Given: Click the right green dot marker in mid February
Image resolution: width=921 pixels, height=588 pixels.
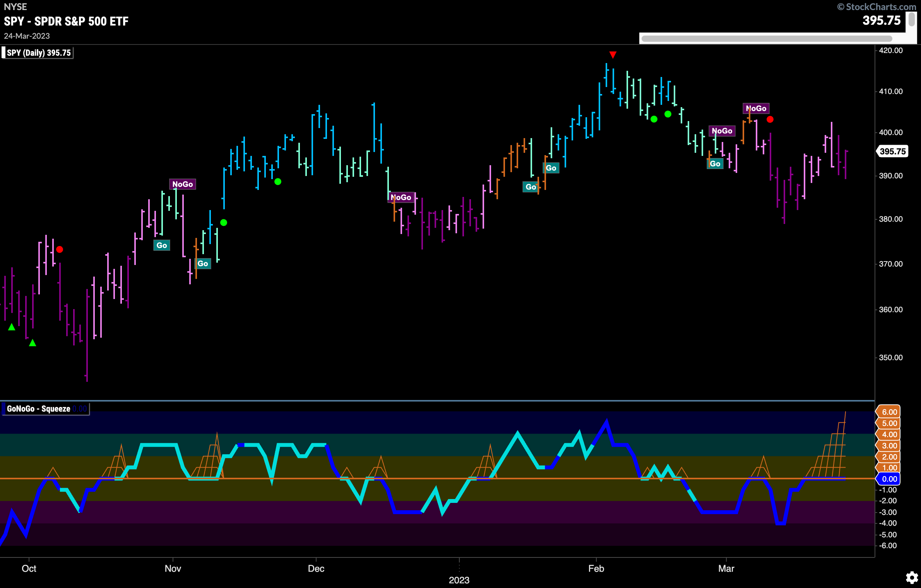Looking at the screenshot, I should [668, 114].
